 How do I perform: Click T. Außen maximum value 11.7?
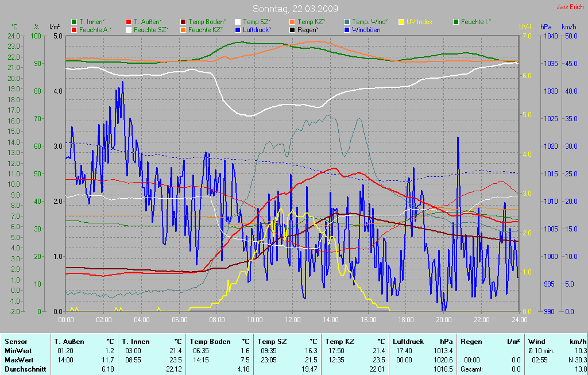tap(109, 360)
